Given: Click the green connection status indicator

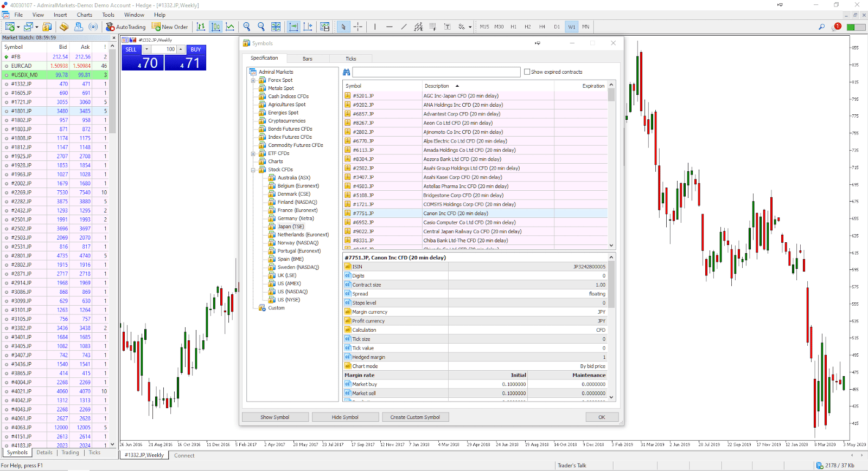Looking at the screenshot, I should coord(856,27).
